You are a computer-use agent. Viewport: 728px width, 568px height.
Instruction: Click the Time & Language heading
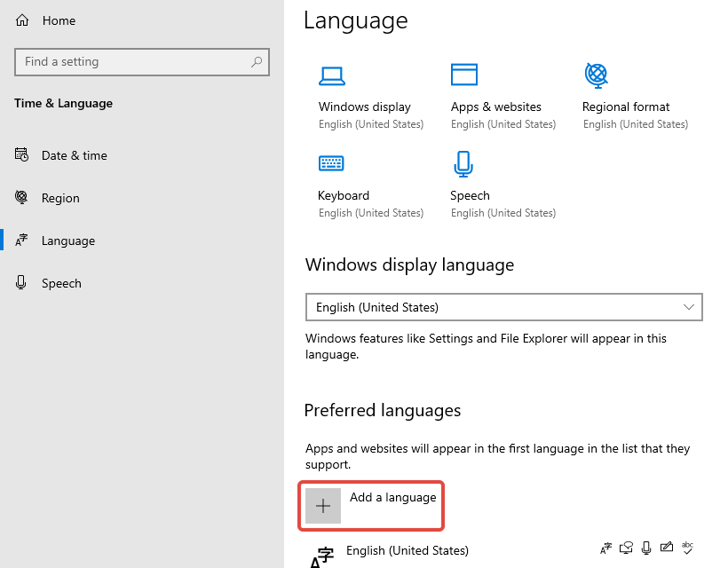63,103
